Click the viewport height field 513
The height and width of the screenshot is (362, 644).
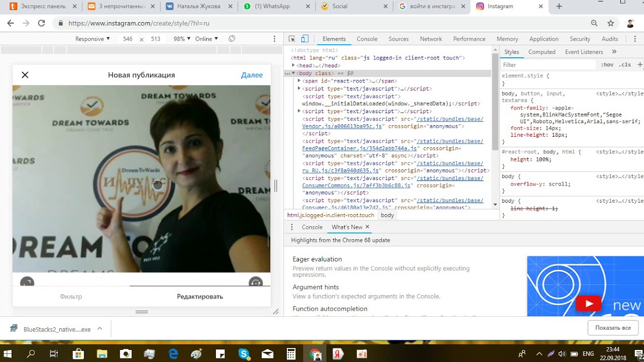[155, 39]
